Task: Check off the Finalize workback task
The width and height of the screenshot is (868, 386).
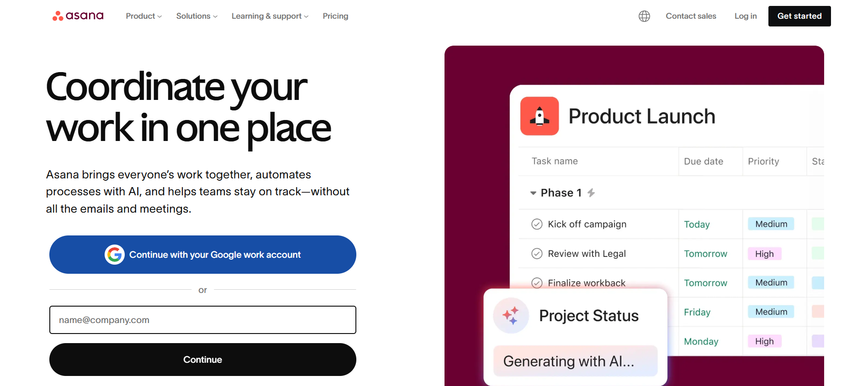Action: [x=536, y=282]
